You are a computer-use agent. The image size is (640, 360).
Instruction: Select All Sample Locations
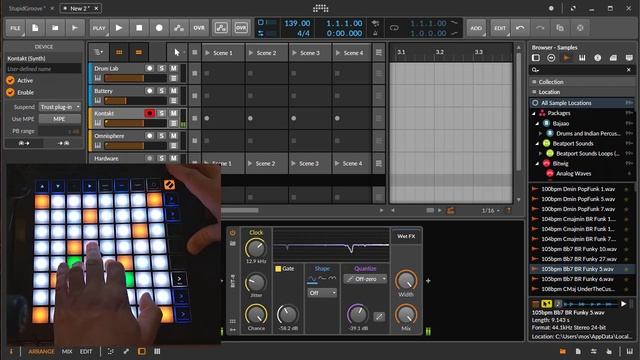coord(582,103)
